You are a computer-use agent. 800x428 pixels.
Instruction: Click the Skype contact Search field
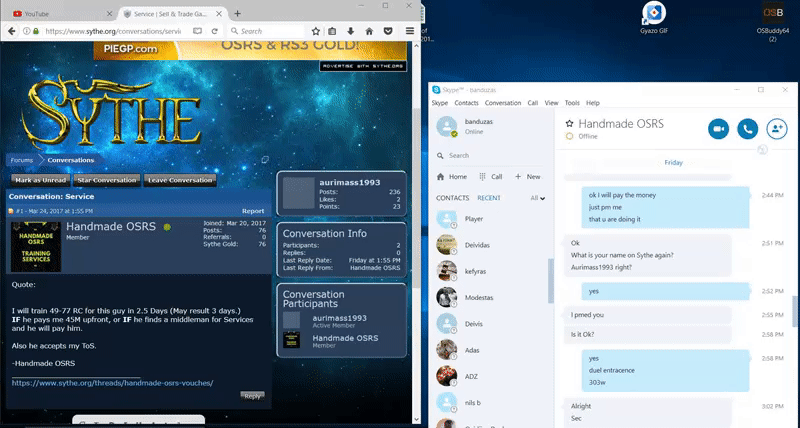[491, 156]
